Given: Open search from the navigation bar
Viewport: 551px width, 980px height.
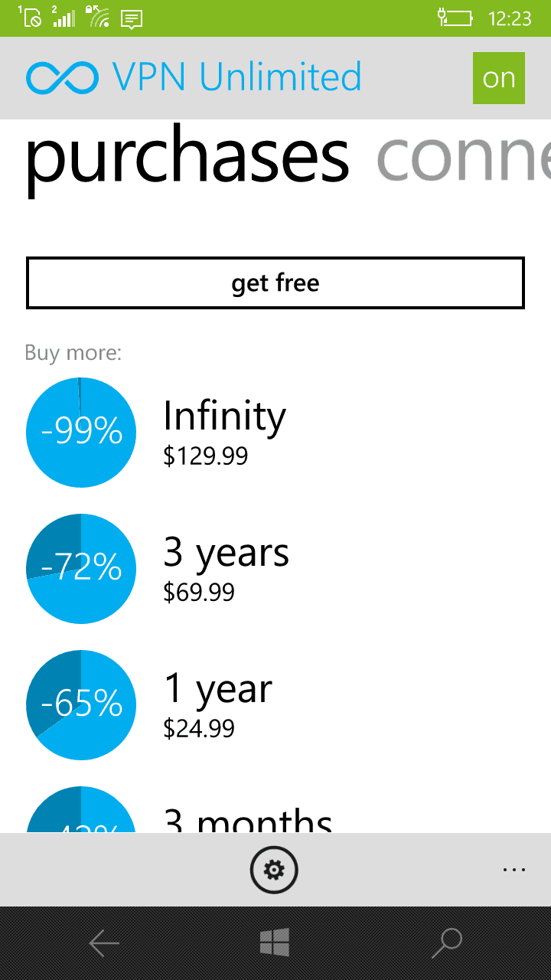Looking at the screenshot, I should (x=447, y=942).
